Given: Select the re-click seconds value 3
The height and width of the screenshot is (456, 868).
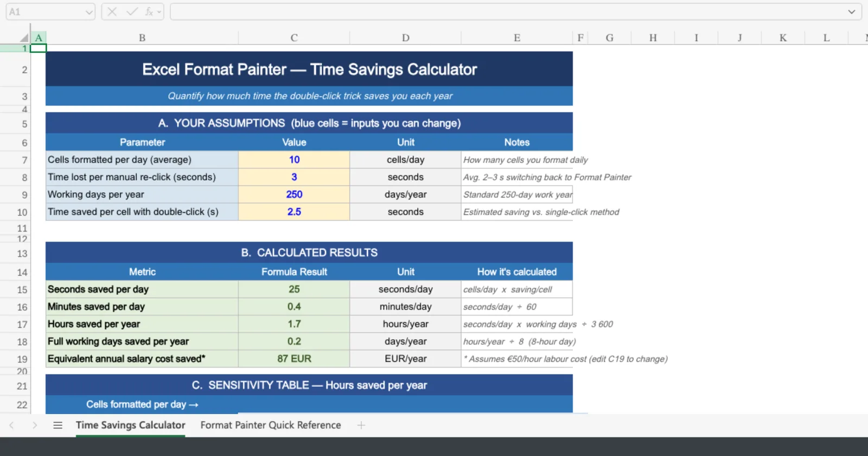Looking at the screenshot, I should 294,177.
